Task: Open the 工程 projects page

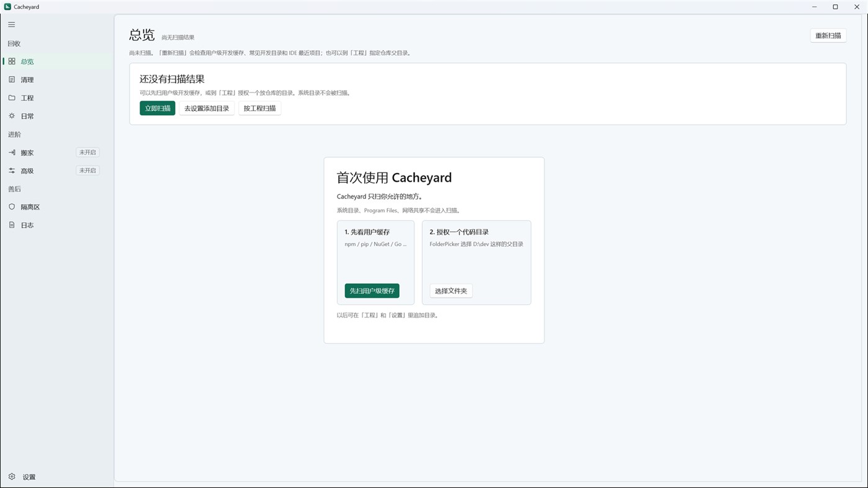Action: [57, 98]
